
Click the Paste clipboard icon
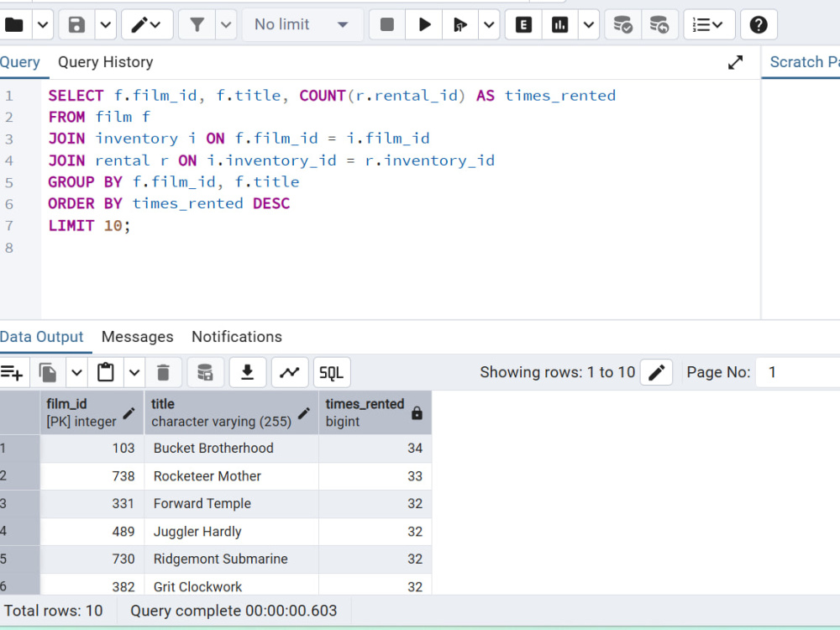[x=106, y=372]
